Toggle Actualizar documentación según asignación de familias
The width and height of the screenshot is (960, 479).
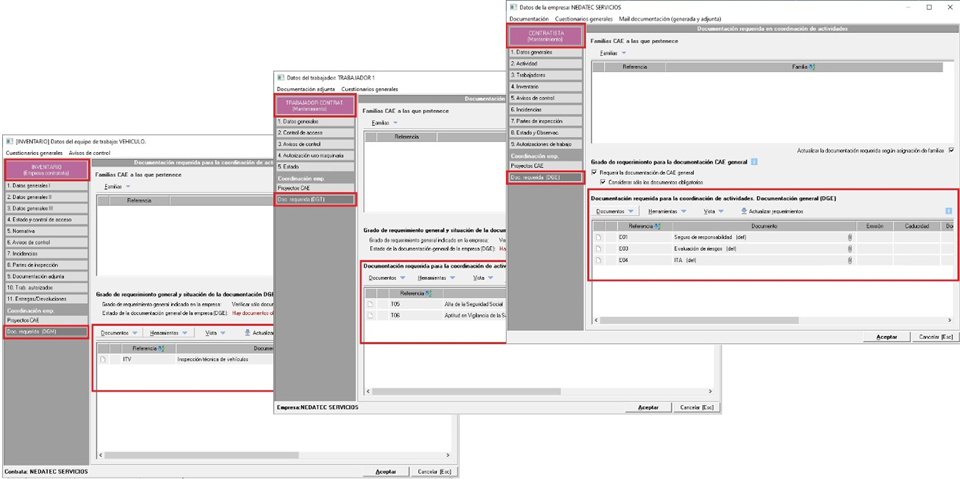click(950, 150)
